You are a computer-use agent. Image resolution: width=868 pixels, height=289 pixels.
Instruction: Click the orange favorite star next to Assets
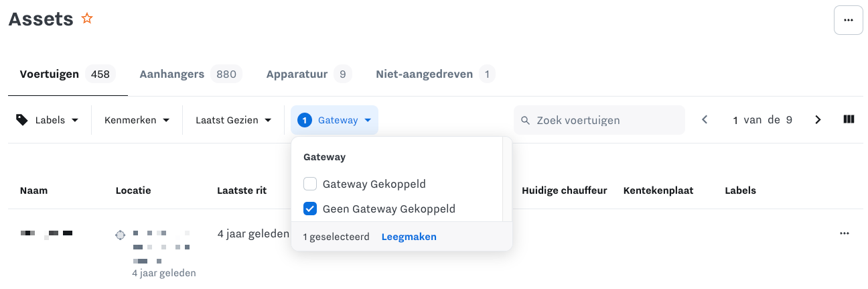point(87,19)
